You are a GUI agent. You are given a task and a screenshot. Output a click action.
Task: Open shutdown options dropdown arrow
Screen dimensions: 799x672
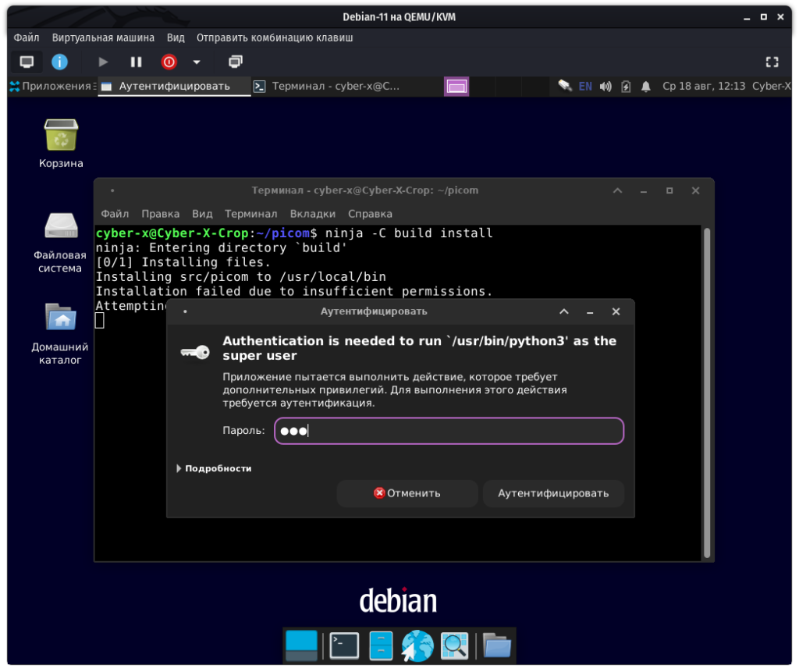[x=197, y=62]
